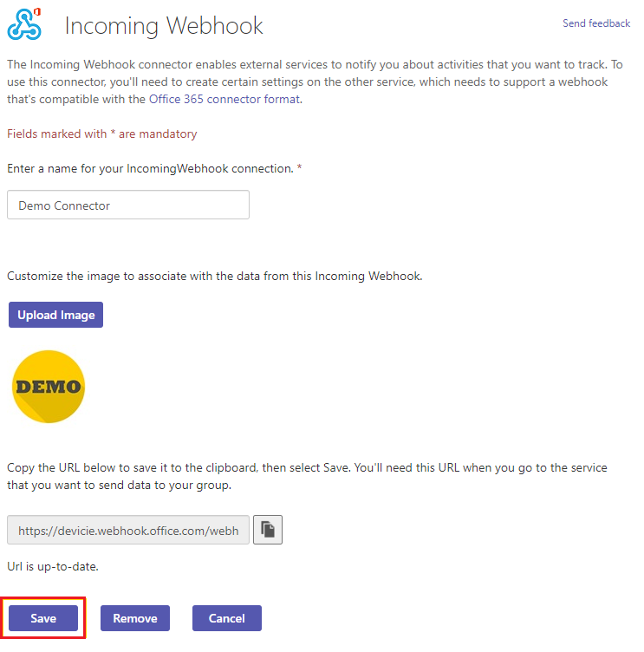Click the red Office badge on webhook logo
This screenshot has height=652, width=644.
(x=37, y=11)
